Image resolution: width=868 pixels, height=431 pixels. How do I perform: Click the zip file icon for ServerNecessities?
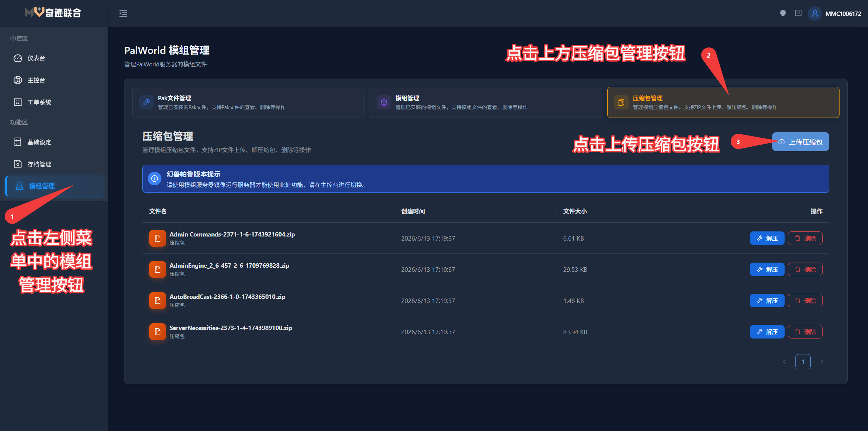[x=158, y=332]
